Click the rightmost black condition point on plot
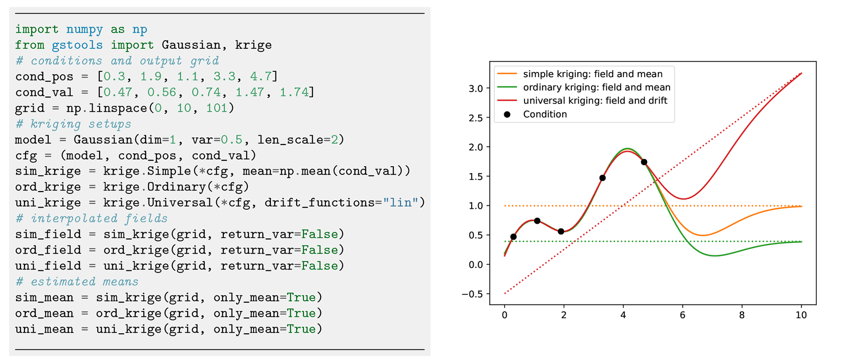 [644, 162]
